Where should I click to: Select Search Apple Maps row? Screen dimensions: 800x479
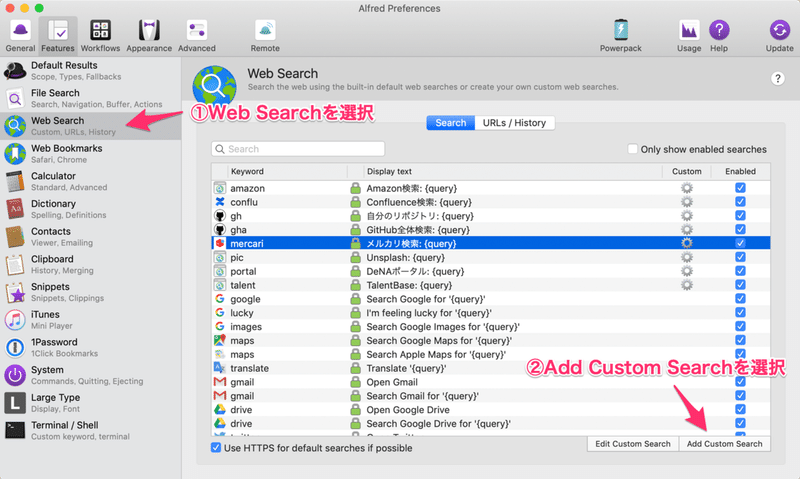pos(491,354)
